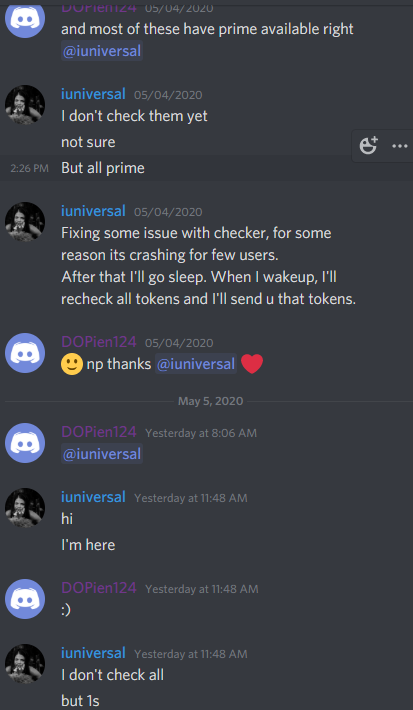Click DOPien124's avatar at Yesterday 8:06 AM
The width and height of the screenshot is (413, 710).
pyautogui.click(x=25, y=443)
